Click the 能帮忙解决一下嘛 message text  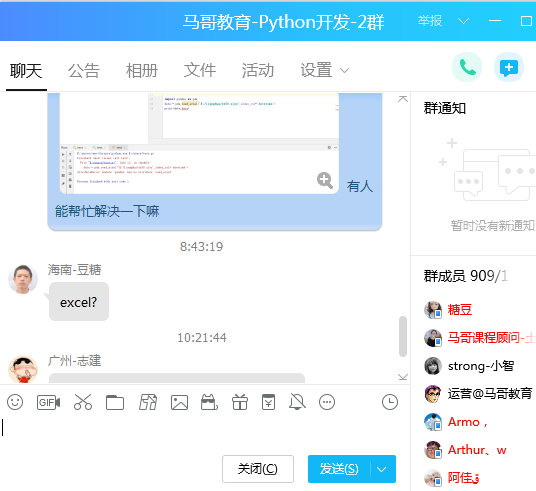tap(107, 211)
